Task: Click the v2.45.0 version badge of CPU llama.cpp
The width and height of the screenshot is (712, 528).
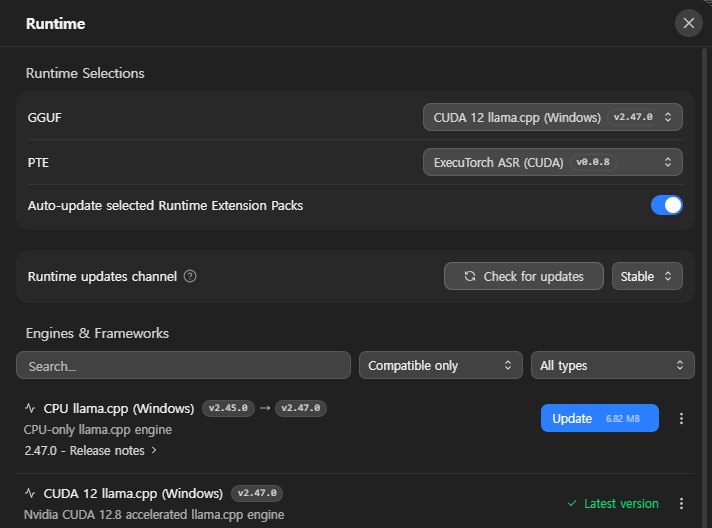Action: (228, 408)
